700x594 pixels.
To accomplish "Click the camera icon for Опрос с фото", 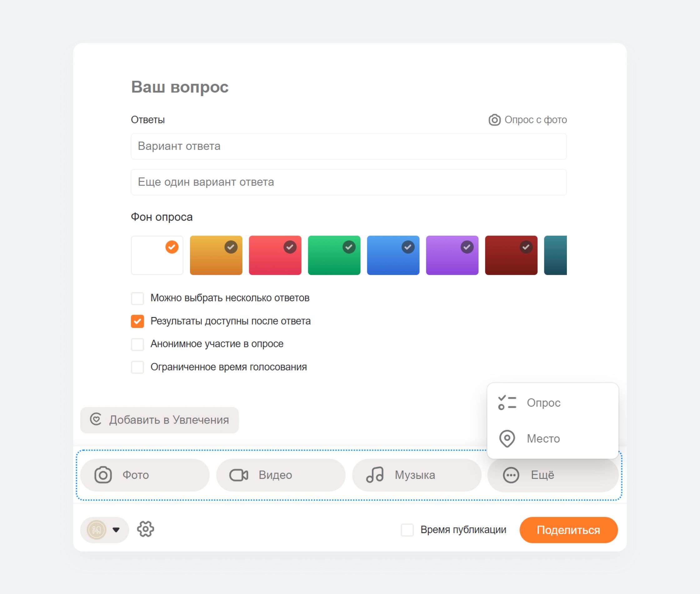I will pyautogui.click(x=494, y=120).
